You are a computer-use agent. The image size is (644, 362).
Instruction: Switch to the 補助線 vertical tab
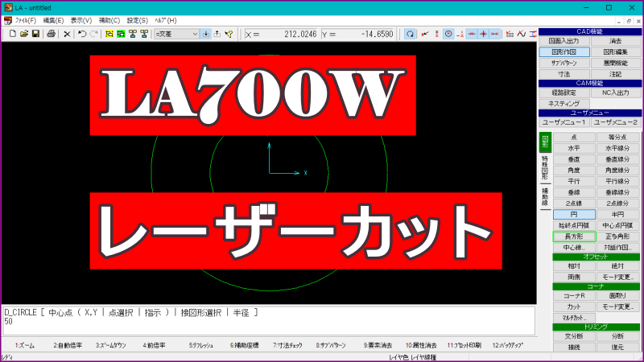tap(544, 198)
